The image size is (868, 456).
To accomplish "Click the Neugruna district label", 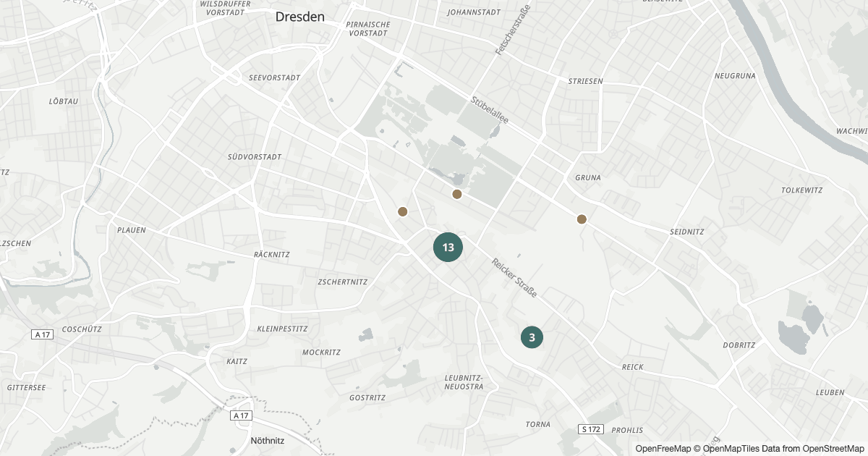I will click(x=735, y=75).
